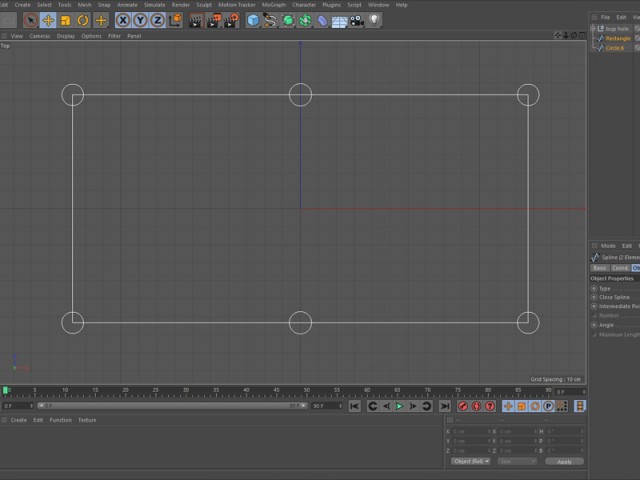640x480 pixels.
Task: Step to previous frame
Action: pyautogui.click(x=386, y=406)
